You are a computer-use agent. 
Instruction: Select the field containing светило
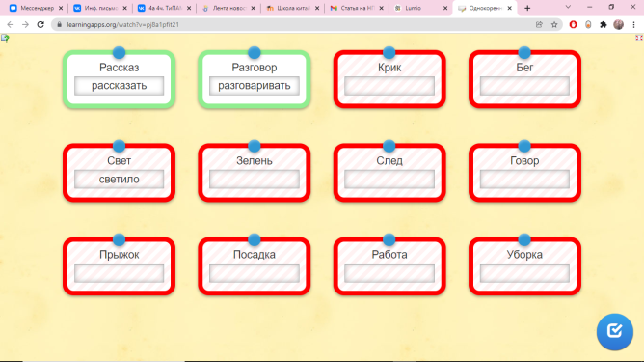tap(120, 179)
